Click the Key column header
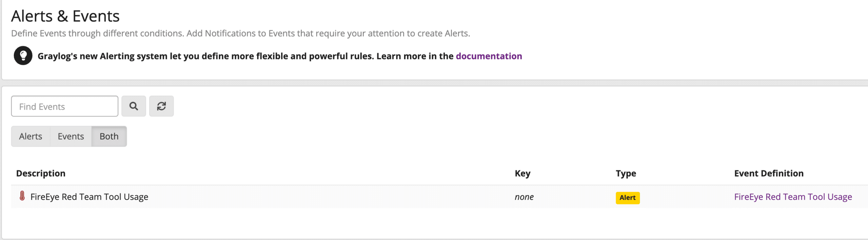Screen dimensions: 868x240 (522, 173)
